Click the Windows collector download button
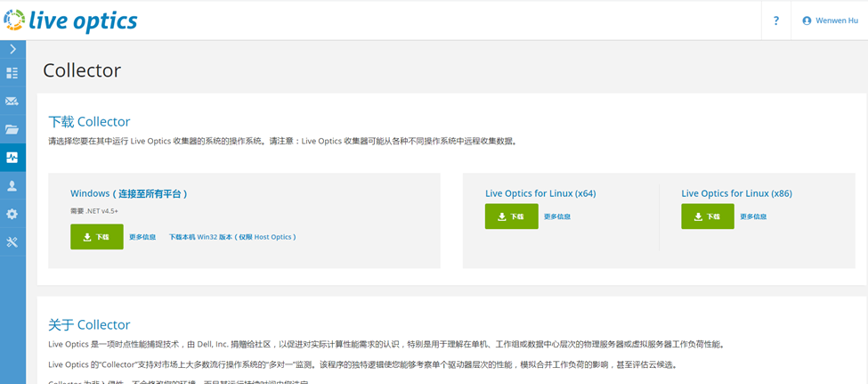This screenshot has width=868, height=384. click(97, 237)
